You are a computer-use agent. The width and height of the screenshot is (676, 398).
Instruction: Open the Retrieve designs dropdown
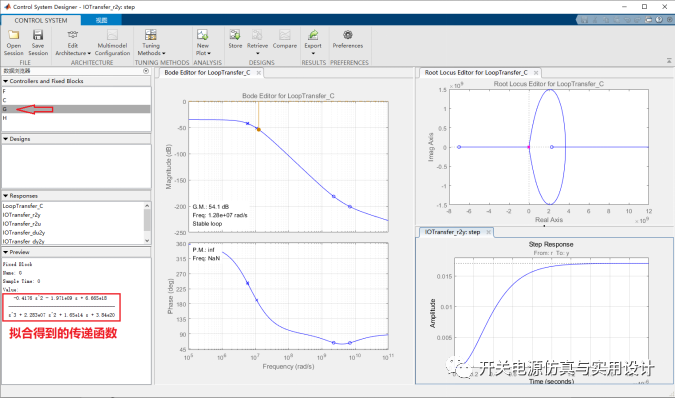[257, 43]
